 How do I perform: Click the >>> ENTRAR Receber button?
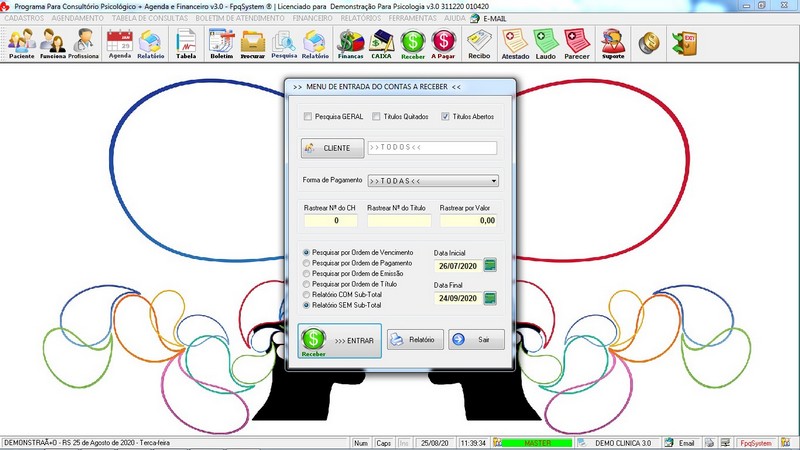pyautogui.click(x=339, y=340)
